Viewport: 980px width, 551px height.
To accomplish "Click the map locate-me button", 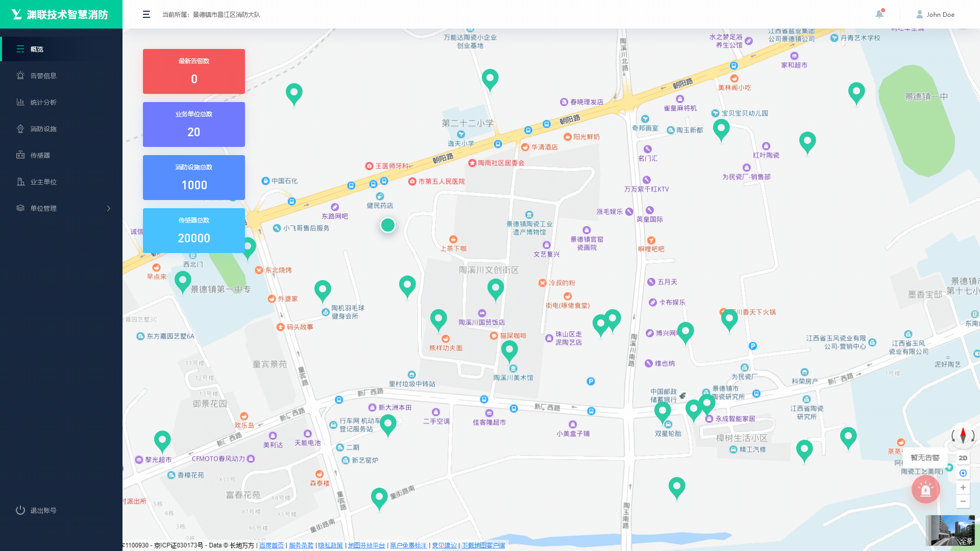I will point(963,473).
